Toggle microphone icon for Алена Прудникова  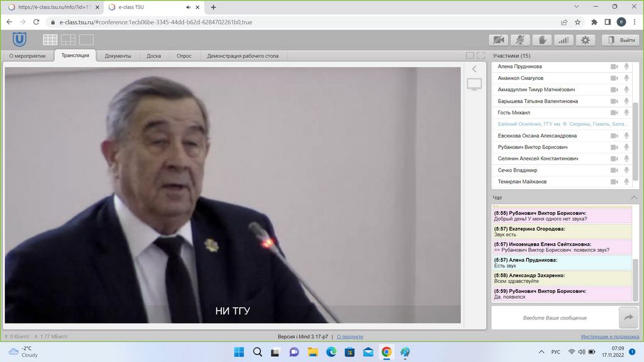[x=626, y=67]
